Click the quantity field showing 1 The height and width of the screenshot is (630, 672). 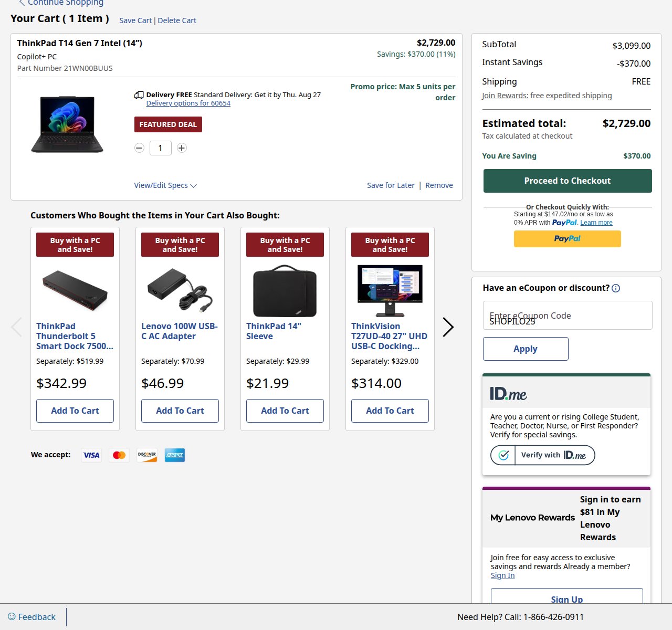pyautogui.click(x=160, y=148)
